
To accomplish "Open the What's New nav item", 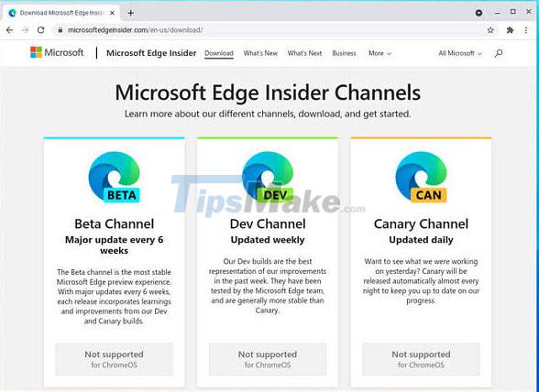I will (260, 53).
